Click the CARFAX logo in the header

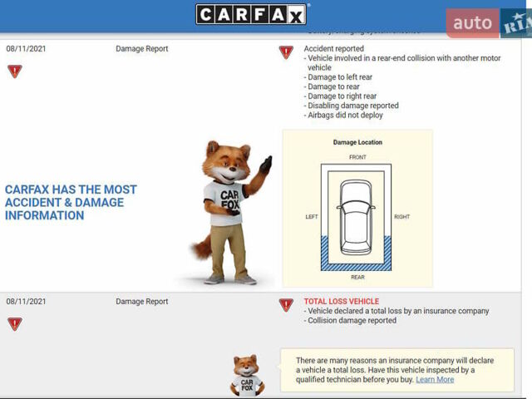click(x=251, y=14)
